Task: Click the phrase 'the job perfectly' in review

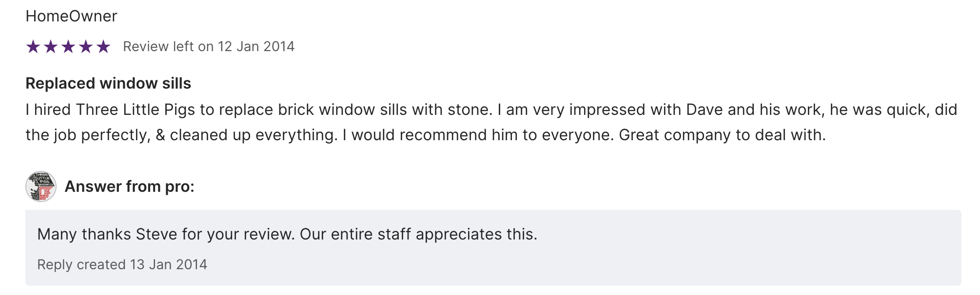Action: 88,135
